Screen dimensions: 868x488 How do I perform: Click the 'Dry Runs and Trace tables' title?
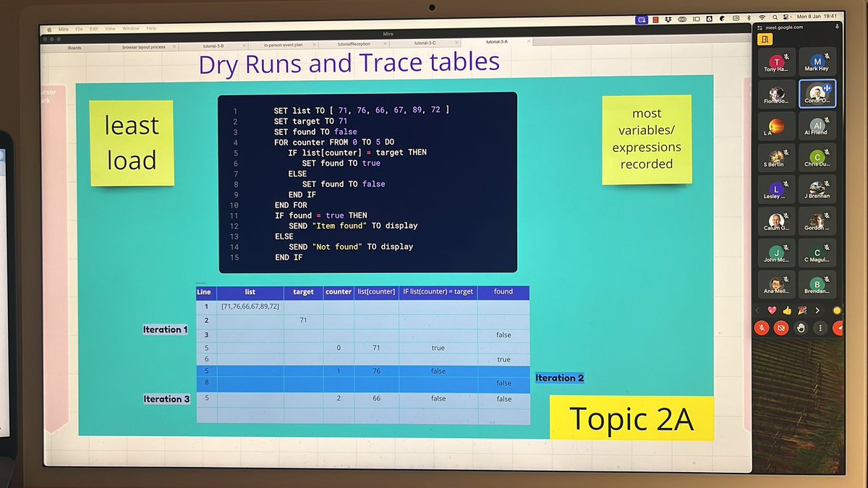(349, 64)
